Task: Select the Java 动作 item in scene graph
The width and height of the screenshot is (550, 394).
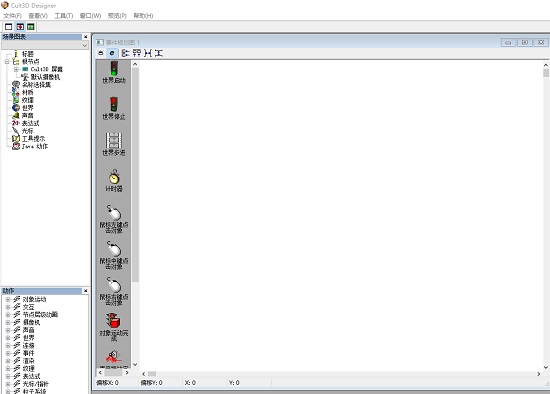Action: [x=35, y=146]
